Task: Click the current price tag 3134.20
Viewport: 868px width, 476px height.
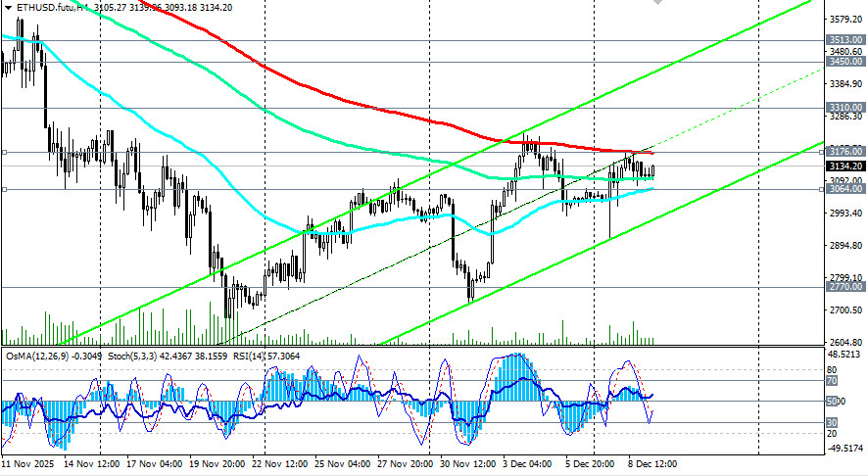Action: [x=845, y=167]
